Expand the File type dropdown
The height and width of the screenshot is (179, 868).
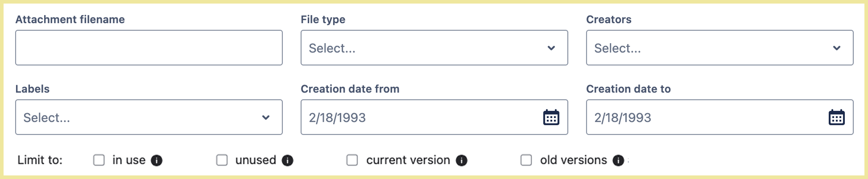tap(424, 48)
